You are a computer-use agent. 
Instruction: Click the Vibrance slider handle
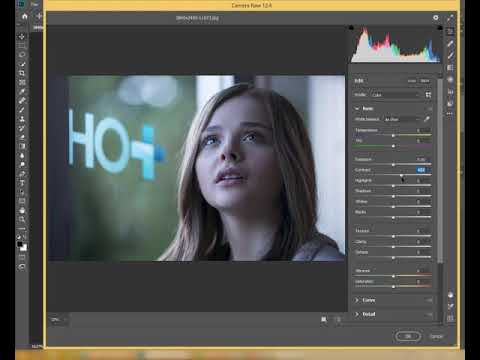[x=393, y=276]
